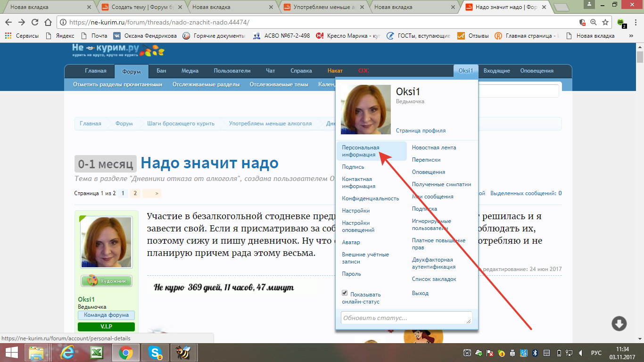Image resolution: width=644 pixels, height=362 pixels.
Task: Click the forum search box at top right
Action: [x=519, y=90]
